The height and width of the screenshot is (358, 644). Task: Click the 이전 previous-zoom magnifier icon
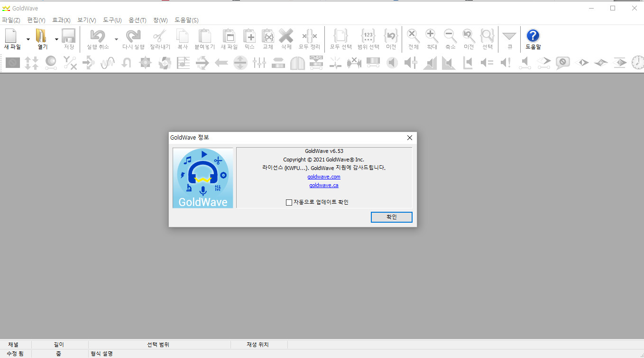coord(469,36)
